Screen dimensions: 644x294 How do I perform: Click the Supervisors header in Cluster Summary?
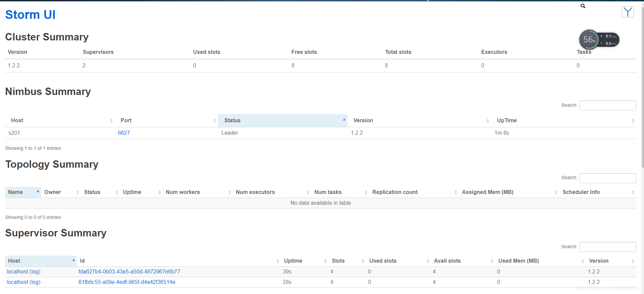click(98, 52)
